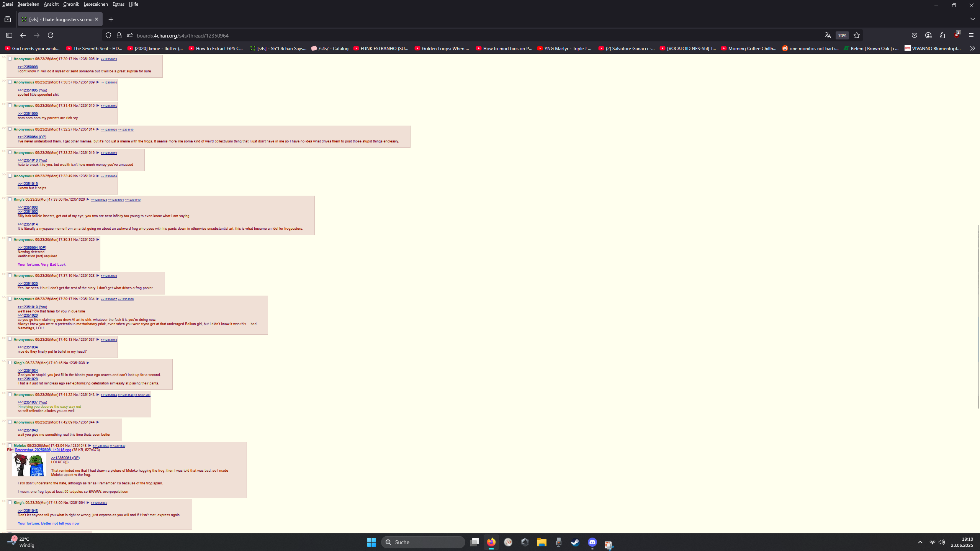
Task: Open the extensions puzzle icon
Action: click(x=942, y=35)
